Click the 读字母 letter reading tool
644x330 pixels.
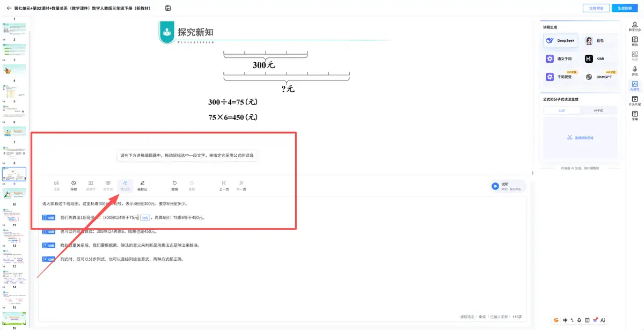[x=108, y=186]
